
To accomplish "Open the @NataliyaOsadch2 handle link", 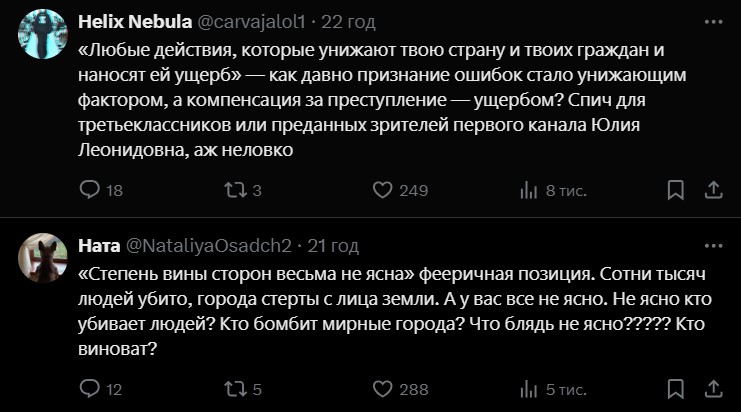I will click(207, 246).
